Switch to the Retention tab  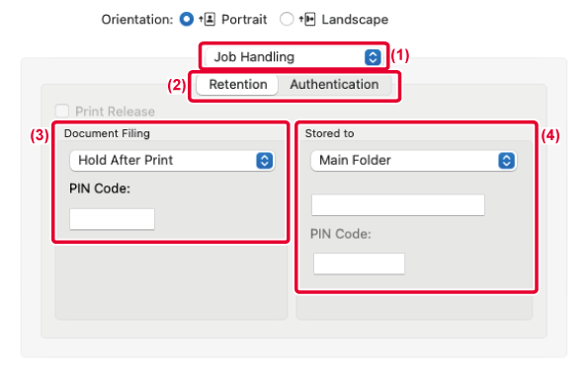238,85
